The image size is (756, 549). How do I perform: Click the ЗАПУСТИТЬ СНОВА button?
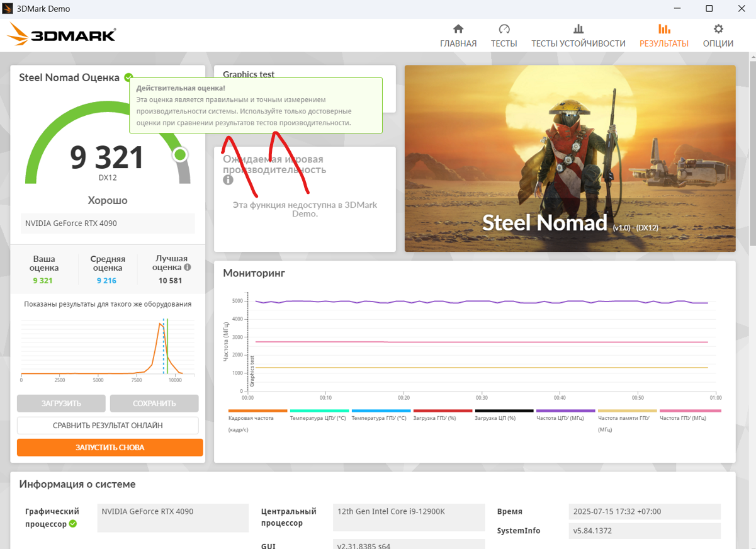pyautogui.click(x=110, y=448)
